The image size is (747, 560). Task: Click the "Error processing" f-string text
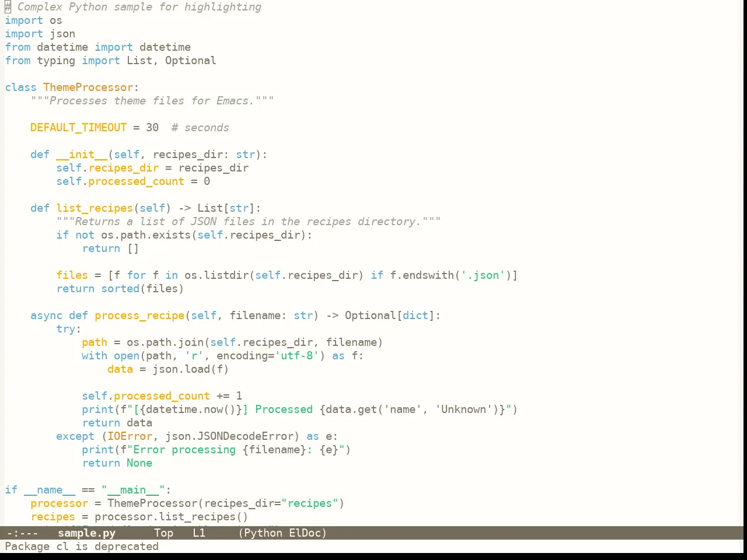coord(184,450)
